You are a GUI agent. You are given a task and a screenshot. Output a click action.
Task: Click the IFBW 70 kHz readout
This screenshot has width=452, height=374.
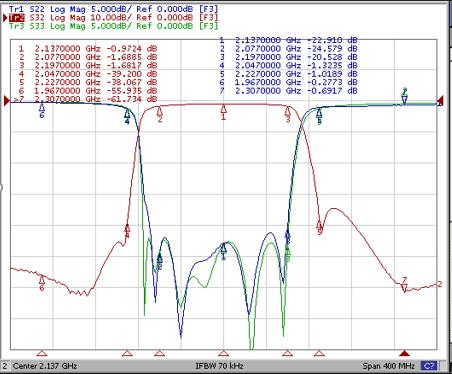pyautogui.click(x=219, y=366)
